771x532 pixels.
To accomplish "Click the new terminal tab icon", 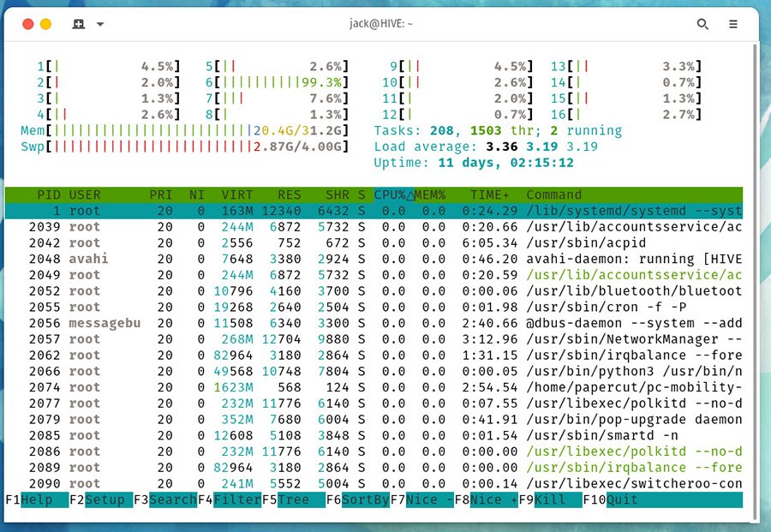I will 79,24.
